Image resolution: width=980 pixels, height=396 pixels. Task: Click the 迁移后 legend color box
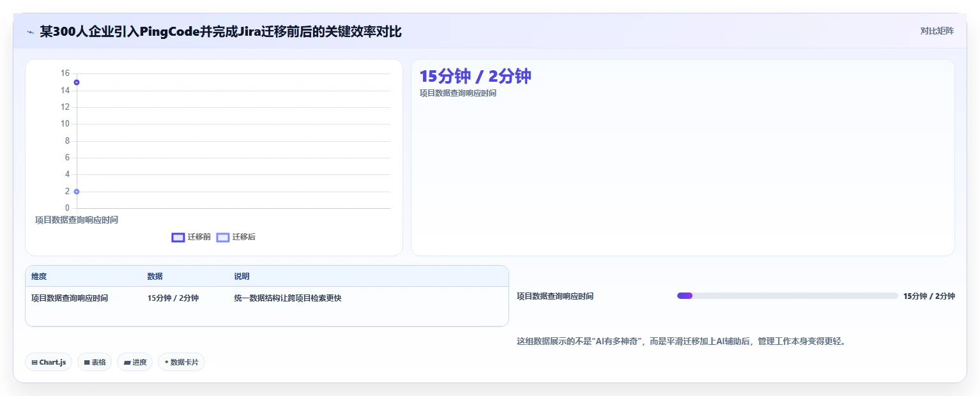click(x=223, y=238)
